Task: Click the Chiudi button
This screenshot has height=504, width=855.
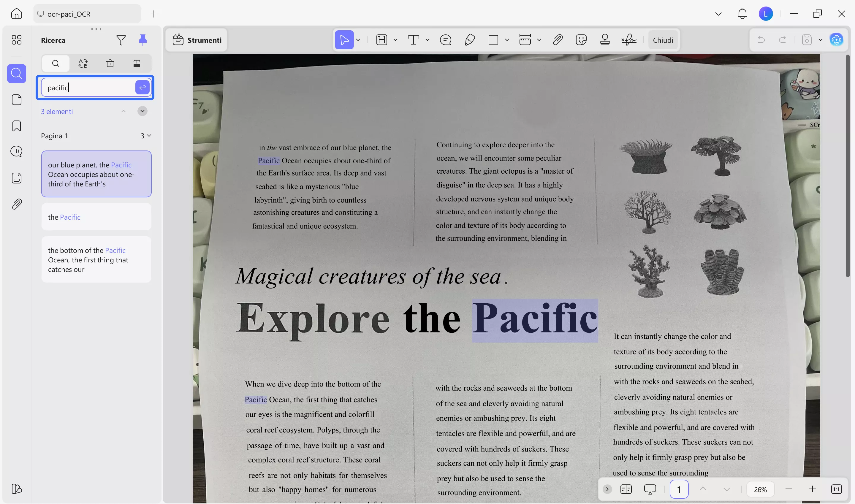Action: [x=663, y=40]
